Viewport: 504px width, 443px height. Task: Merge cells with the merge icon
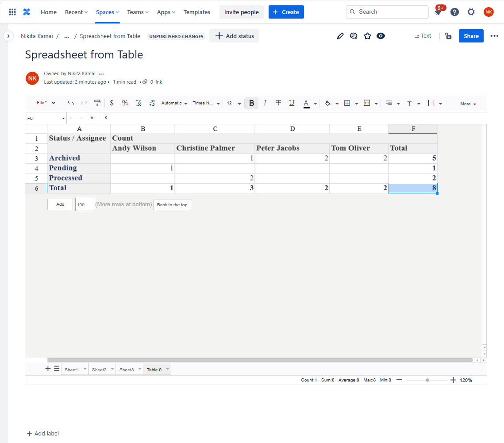[x=368, y=103]
